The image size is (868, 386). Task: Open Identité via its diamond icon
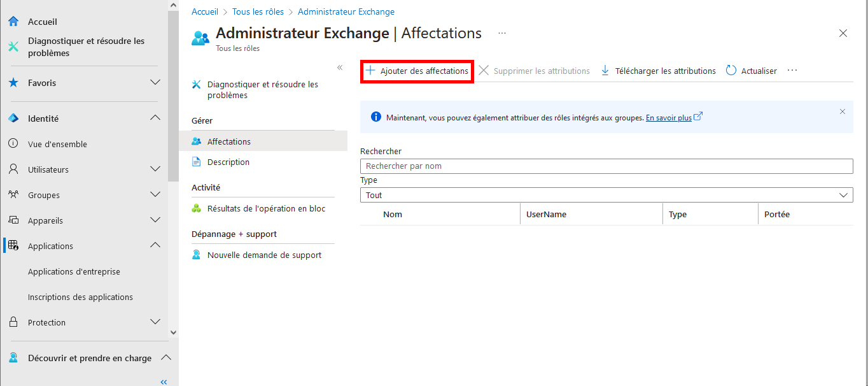pos(13,118)
